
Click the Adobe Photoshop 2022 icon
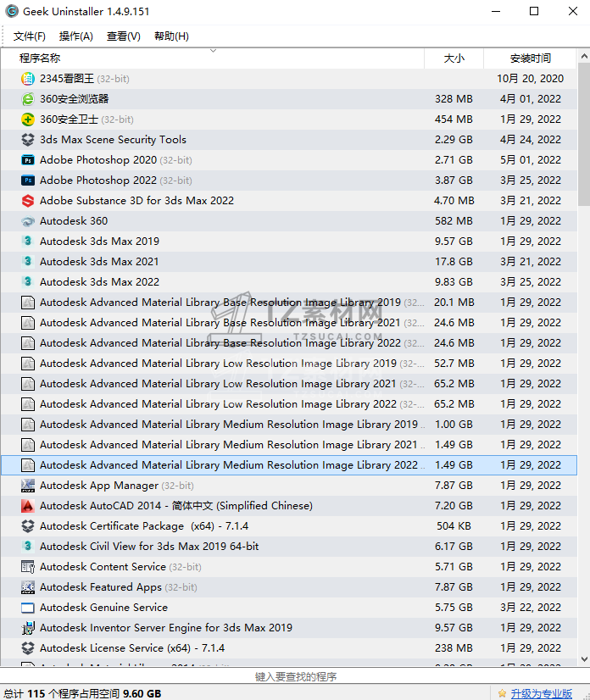coord(28,181)
